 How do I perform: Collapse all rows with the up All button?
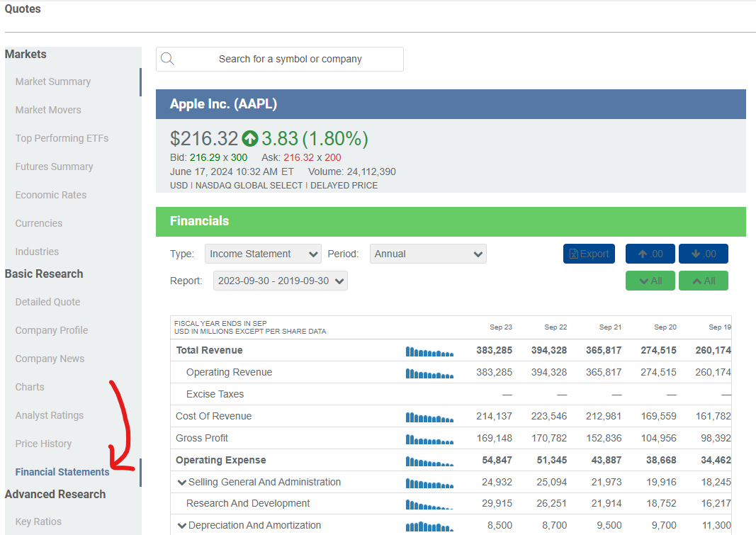tap(704, 281)
